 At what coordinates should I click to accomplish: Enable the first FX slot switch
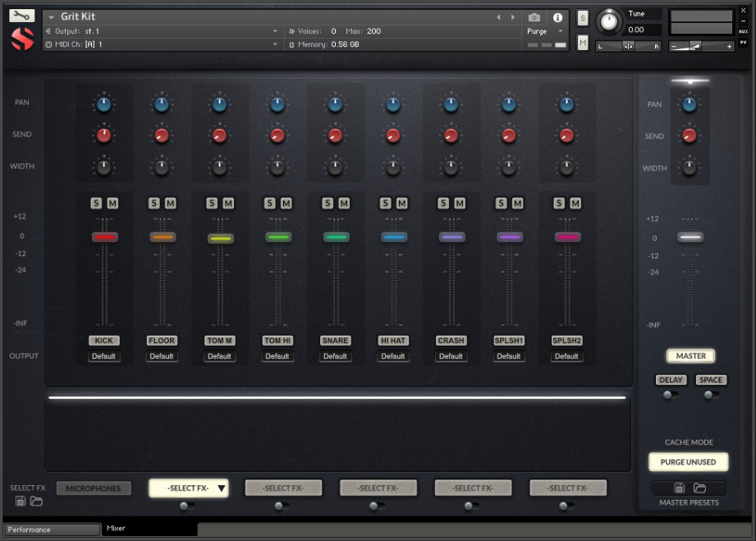(x=186, y=506)
